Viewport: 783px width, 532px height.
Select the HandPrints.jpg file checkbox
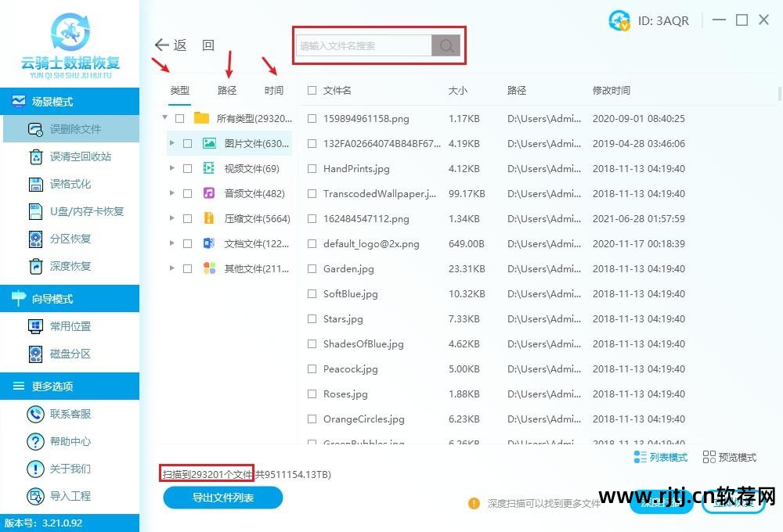[x=312, y=168]
